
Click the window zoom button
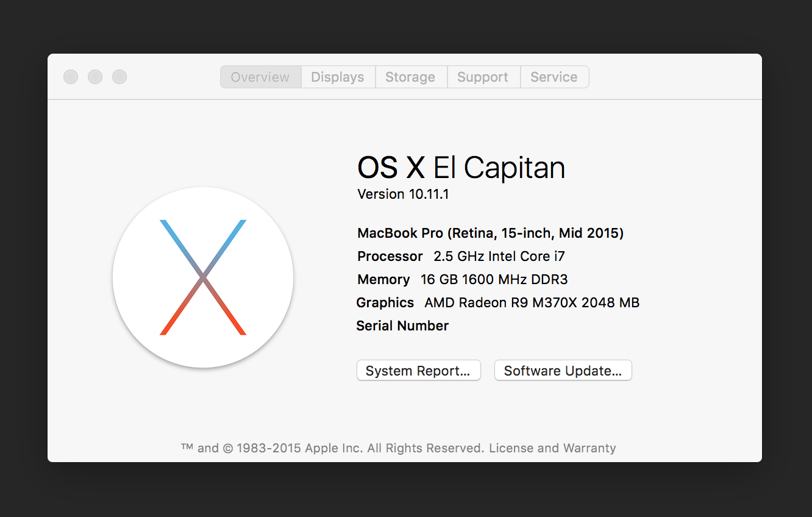(119, 77)
